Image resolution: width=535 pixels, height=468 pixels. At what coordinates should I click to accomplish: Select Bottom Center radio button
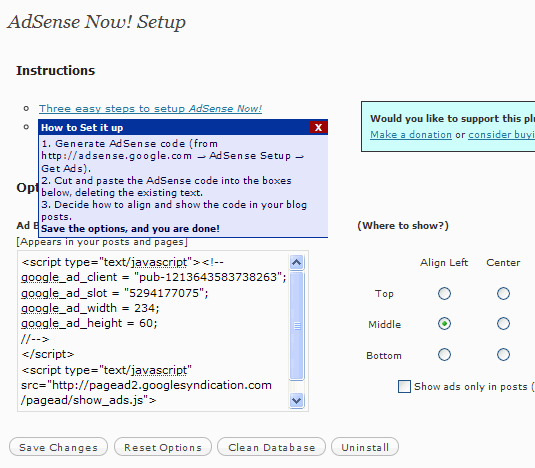click(503, 354)
